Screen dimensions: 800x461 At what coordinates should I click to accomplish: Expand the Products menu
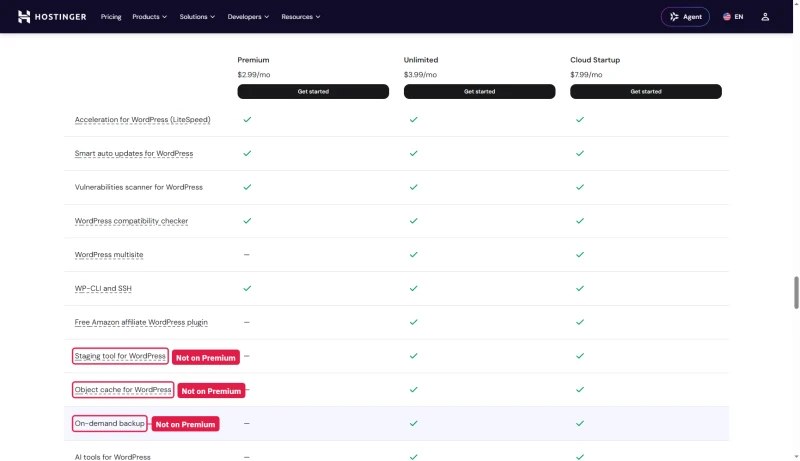149,17
